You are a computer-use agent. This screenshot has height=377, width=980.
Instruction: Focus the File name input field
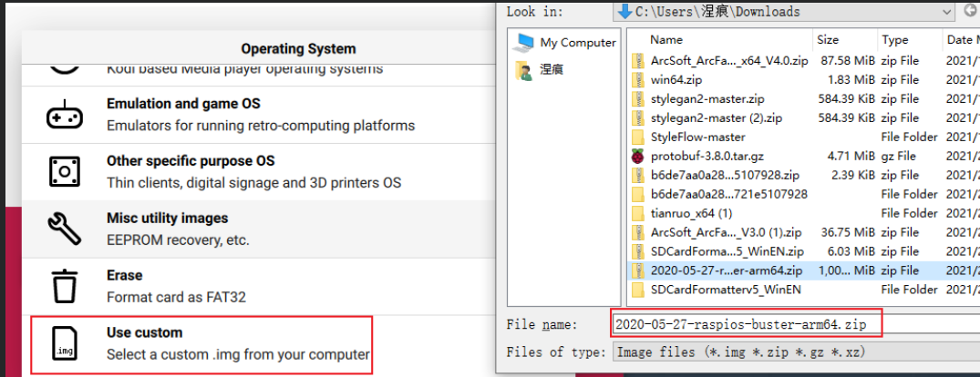coord(796,324)
